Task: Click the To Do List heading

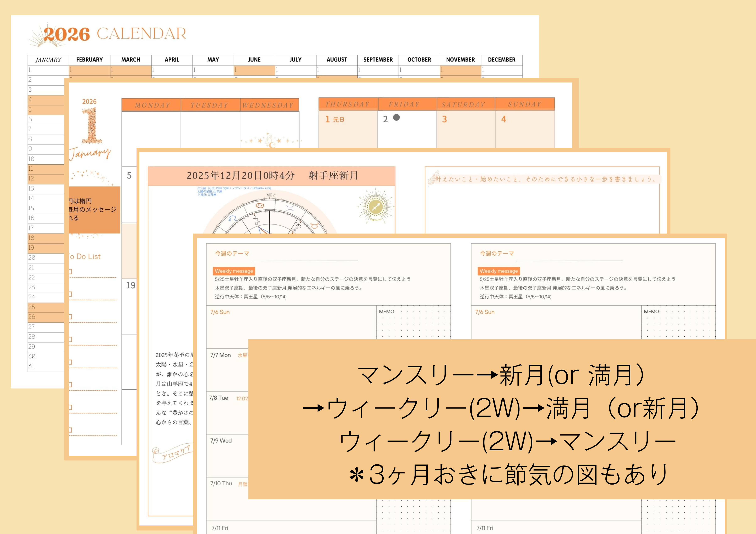Action: 85,256
